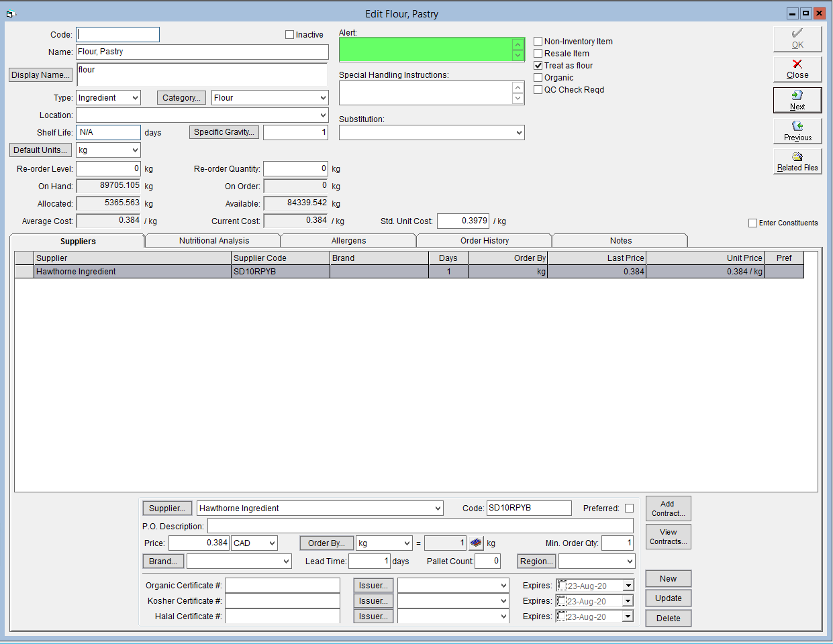This screenshot has height=644, width=833.
Task: Click the P.O. Description field
Action: (420, 525)
